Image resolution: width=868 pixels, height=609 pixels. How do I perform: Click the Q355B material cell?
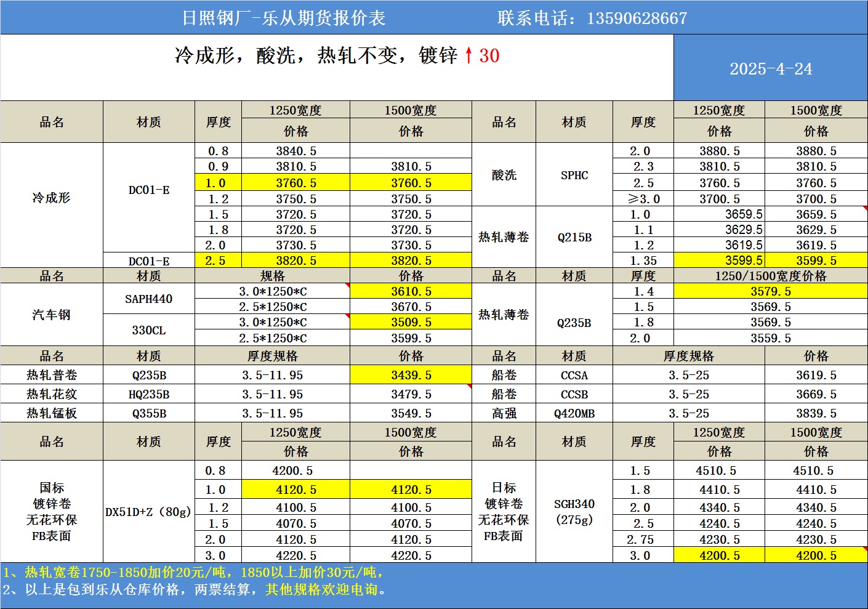click(x=149, y=413)
